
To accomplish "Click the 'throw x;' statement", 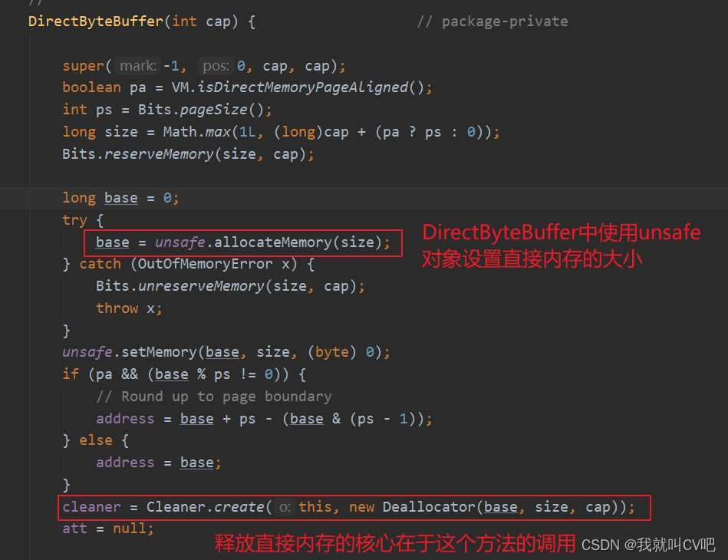I will [129, 308].
